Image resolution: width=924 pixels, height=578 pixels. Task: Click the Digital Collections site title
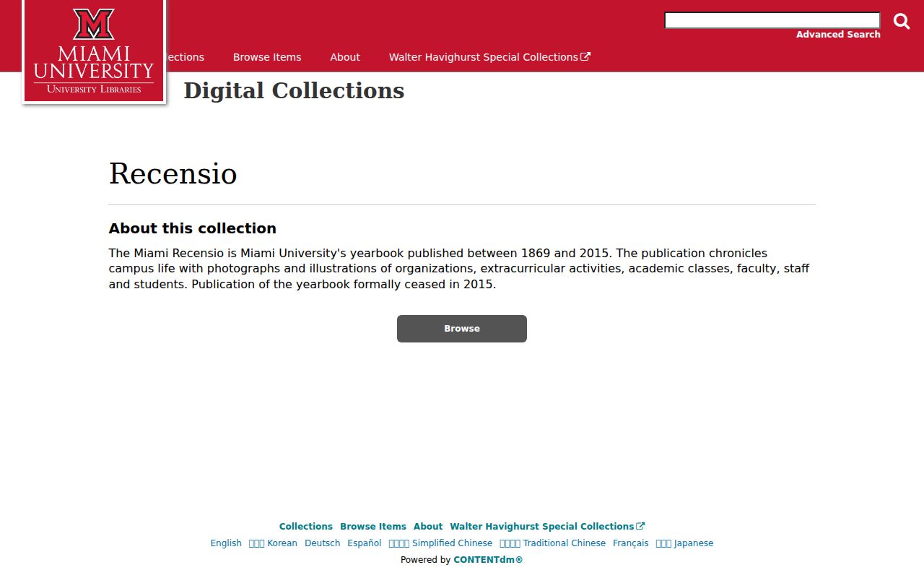(294, 91)
